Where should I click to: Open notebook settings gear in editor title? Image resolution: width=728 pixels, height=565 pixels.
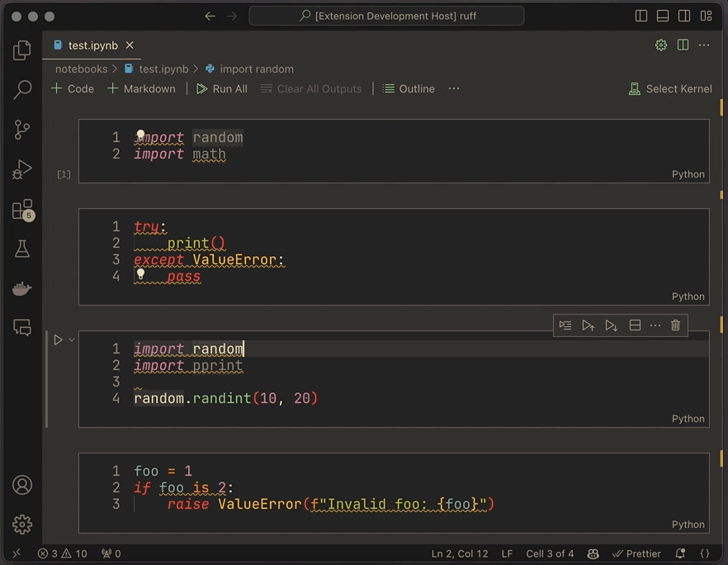coord(660,45)
